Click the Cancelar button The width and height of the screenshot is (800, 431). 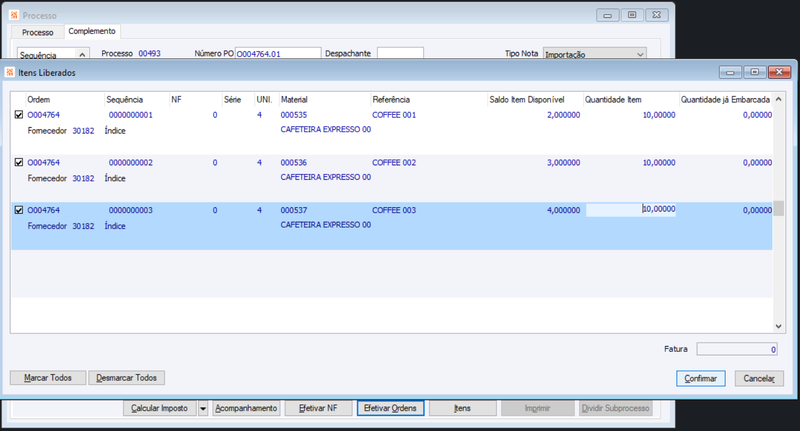(759, 378)
